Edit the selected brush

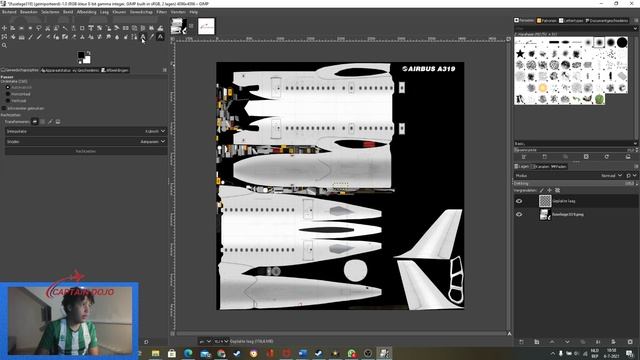(524, 156)
